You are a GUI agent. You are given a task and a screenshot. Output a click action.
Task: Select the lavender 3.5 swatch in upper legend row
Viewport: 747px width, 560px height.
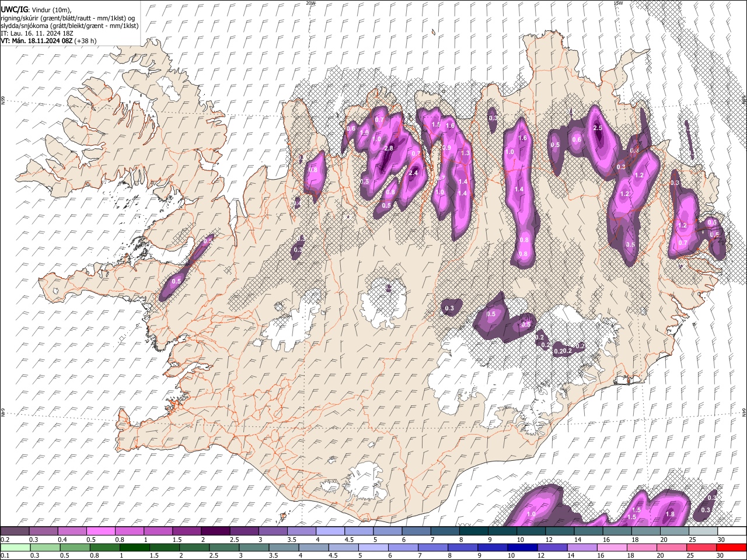tap(301, 531)
